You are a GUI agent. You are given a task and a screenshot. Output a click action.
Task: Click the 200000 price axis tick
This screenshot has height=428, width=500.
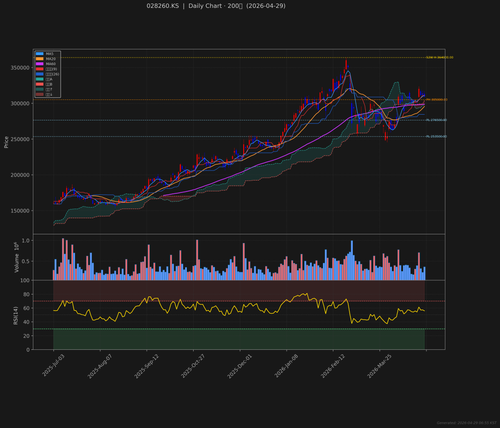(x=20, y=175)
